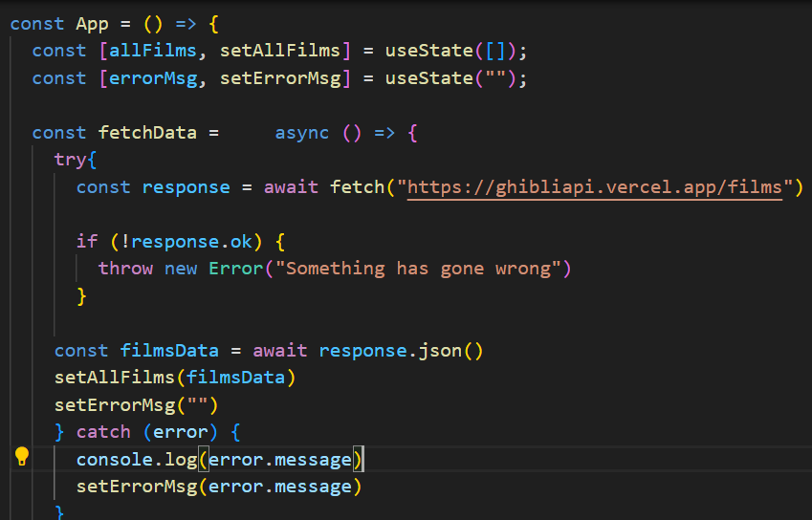
Task: Click the yellow lightbulb quick-fix icon
Action: [22, 456]
